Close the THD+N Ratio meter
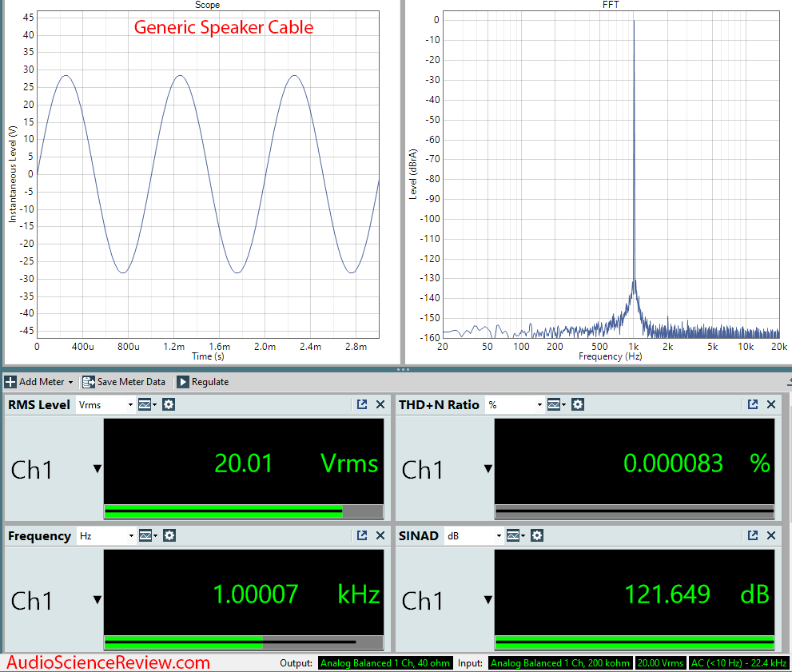Screen dimensions: 792x672 pos(771,404)
